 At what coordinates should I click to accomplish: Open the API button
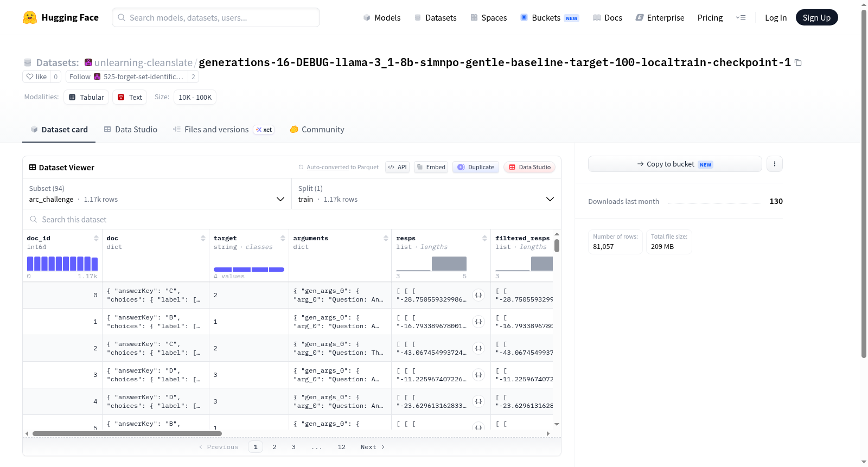[x=398, y=167]
